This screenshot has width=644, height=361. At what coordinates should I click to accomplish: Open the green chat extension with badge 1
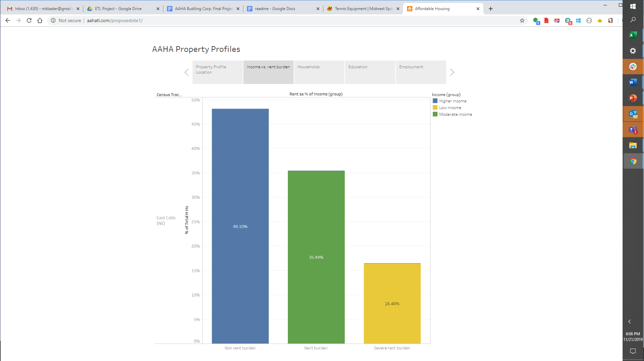point(536,21)
